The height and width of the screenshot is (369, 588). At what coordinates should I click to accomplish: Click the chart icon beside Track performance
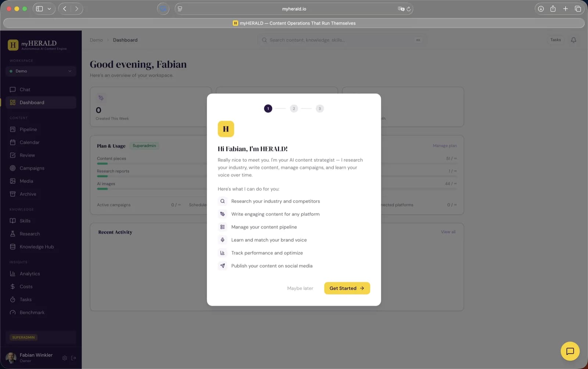(x=222, y=253)
